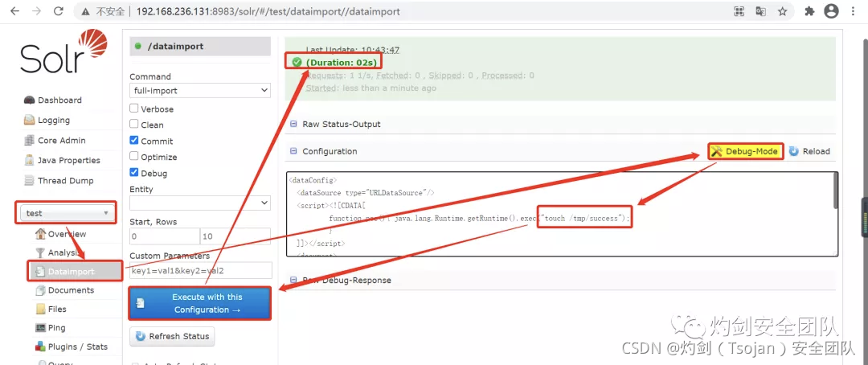Open Core Admin
The height and width of the screenshot is (365, 868).
tap(61, 141)
